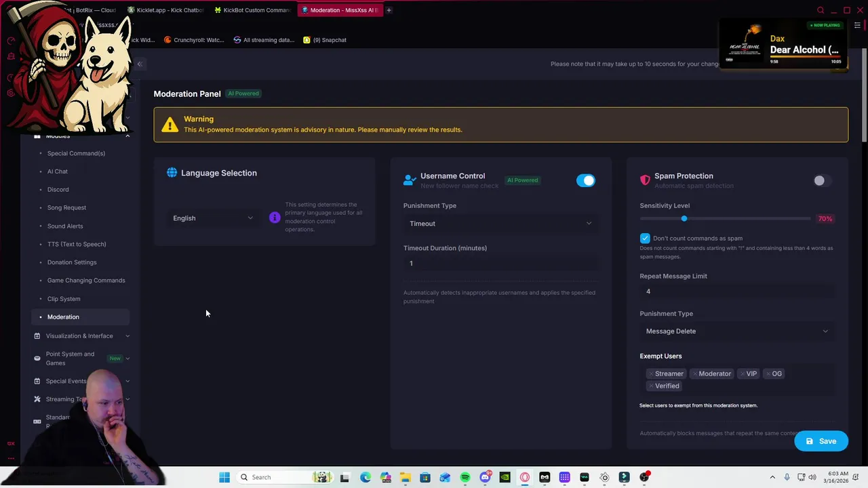Open a new browser tab
This screenshot has height=488, width=868.
click(x=389, y=10)
